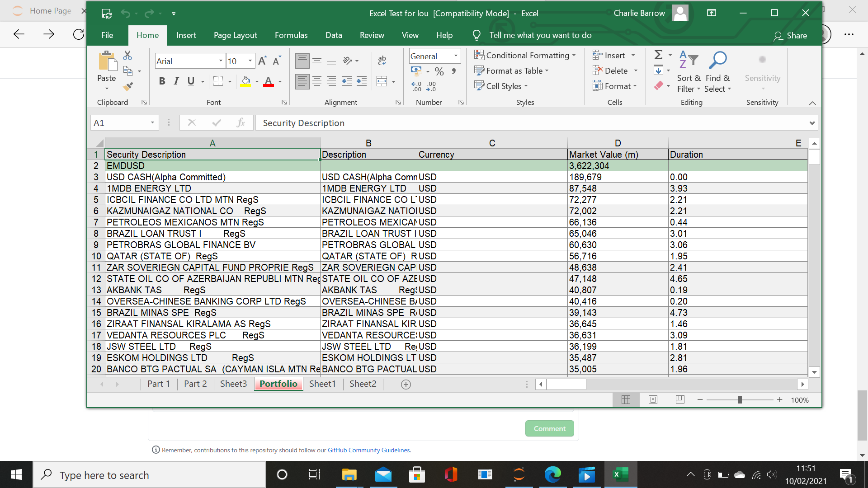Screen dimensions: 868x488
Task: Open the Part 2 sheet tab
Action: [x=195, y=384]
